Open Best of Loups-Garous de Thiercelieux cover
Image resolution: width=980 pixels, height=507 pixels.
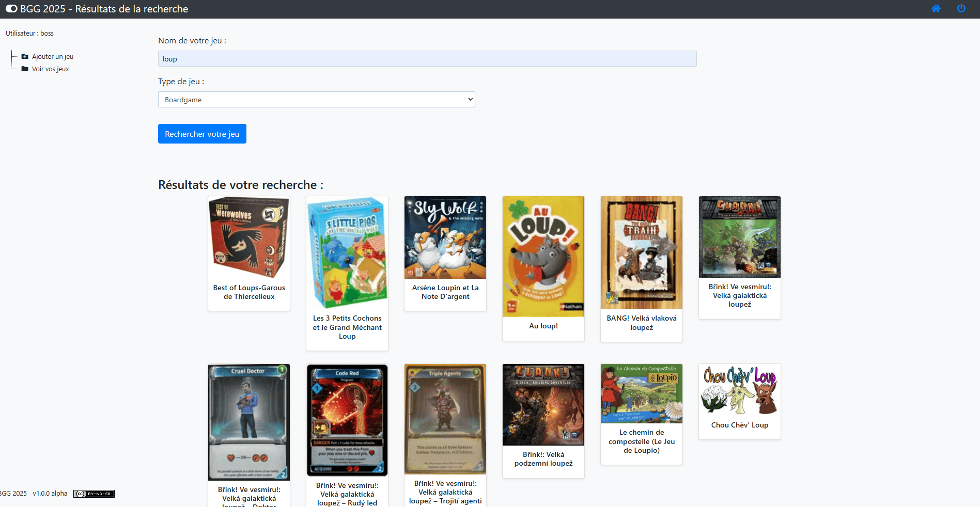coord(249,237)
